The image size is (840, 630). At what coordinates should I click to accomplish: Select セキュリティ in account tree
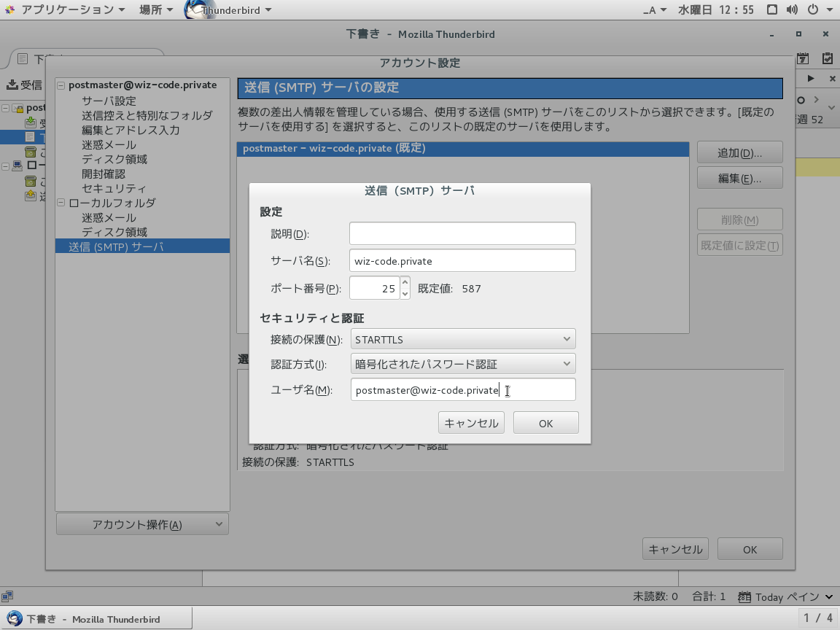tap(114, 188)
